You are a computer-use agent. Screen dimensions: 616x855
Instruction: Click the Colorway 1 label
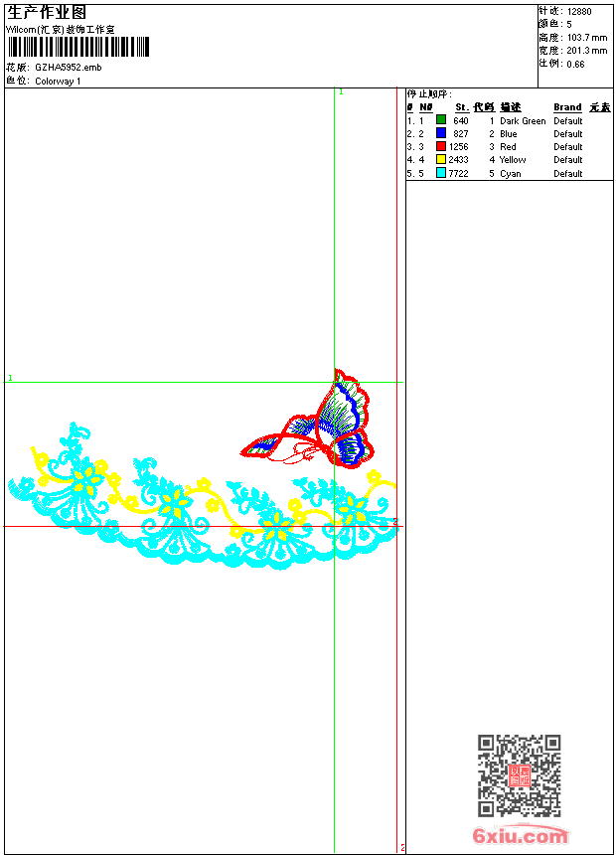[x=58, y=81]
